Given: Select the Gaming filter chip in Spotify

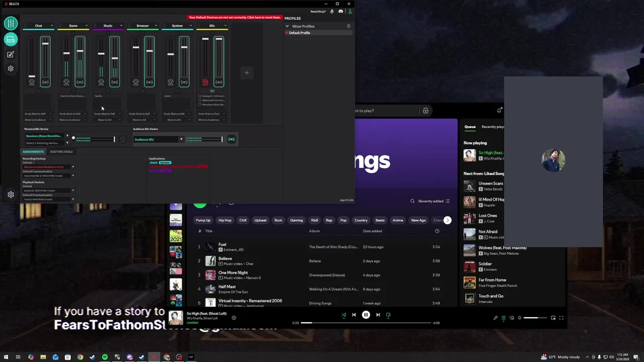Looking at the screenshot, I should [x=296, y=220].
